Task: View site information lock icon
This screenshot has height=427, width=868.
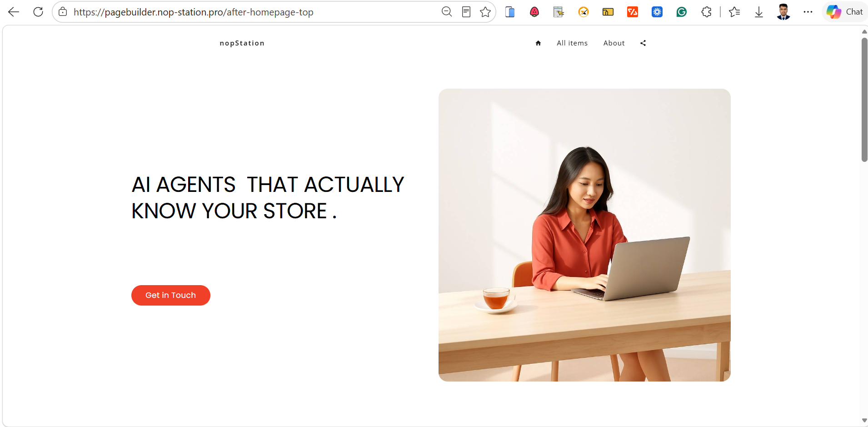Action: point(63,12)
